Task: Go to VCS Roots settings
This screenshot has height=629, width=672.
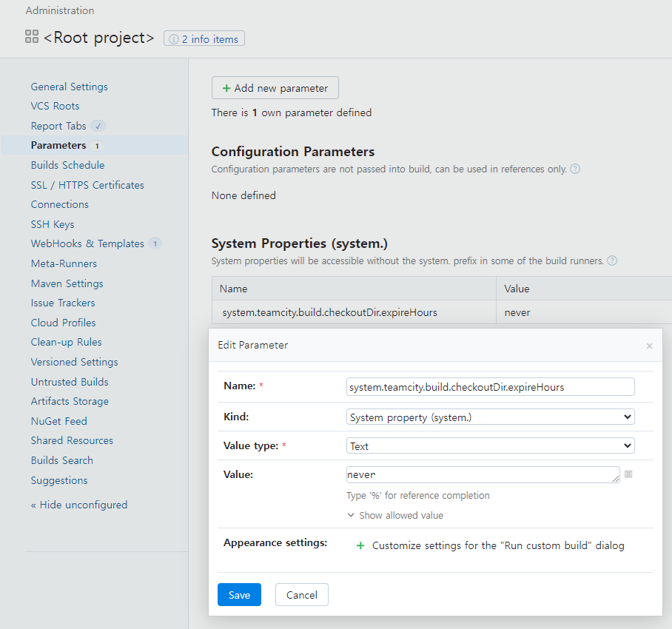Action: [56, 106]
